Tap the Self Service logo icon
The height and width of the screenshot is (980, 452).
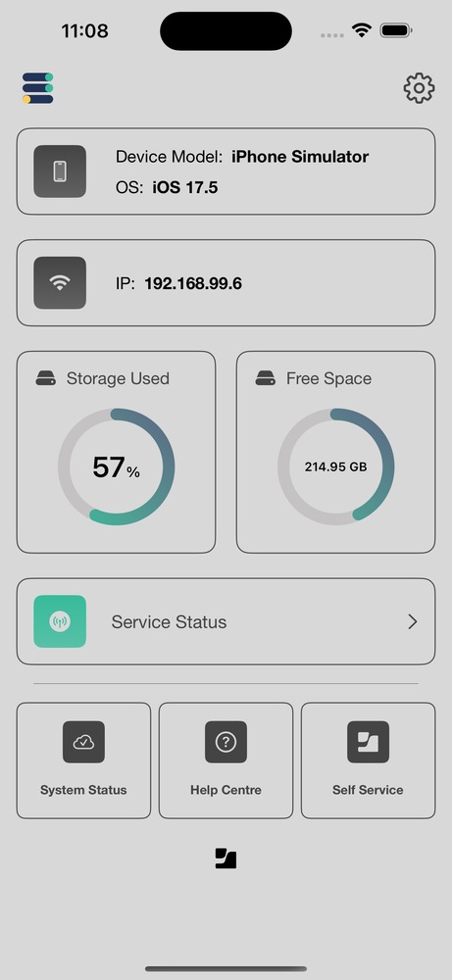click(369, 742)
